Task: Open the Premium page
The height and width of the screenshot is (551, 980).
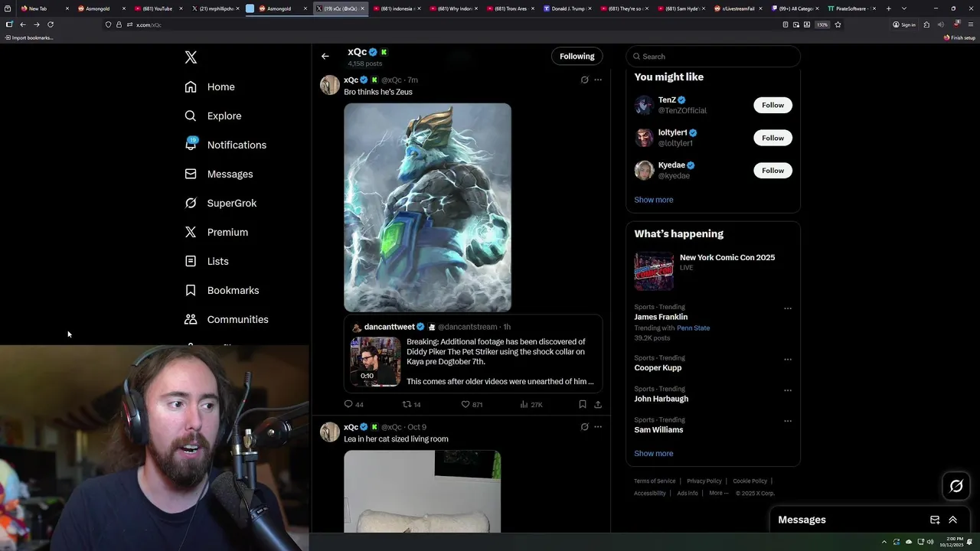Action: 216,233
